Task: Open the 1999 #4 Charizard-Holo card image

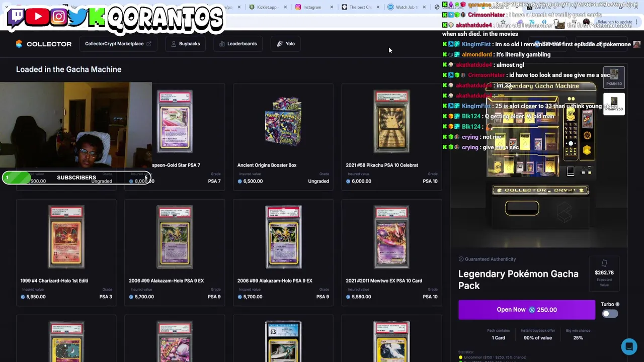Action: pos(66,237)
